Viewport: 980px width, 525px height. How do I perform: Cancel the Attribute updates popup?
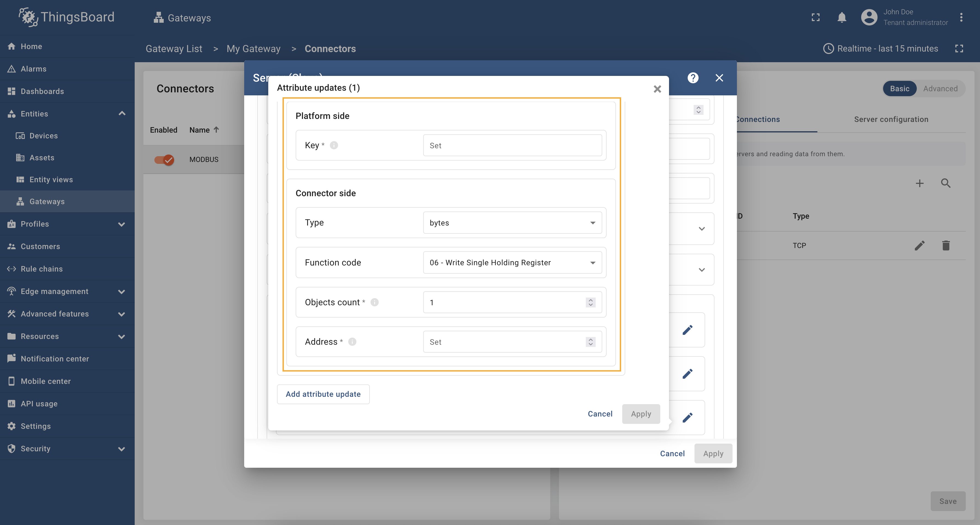click(600, 414)
